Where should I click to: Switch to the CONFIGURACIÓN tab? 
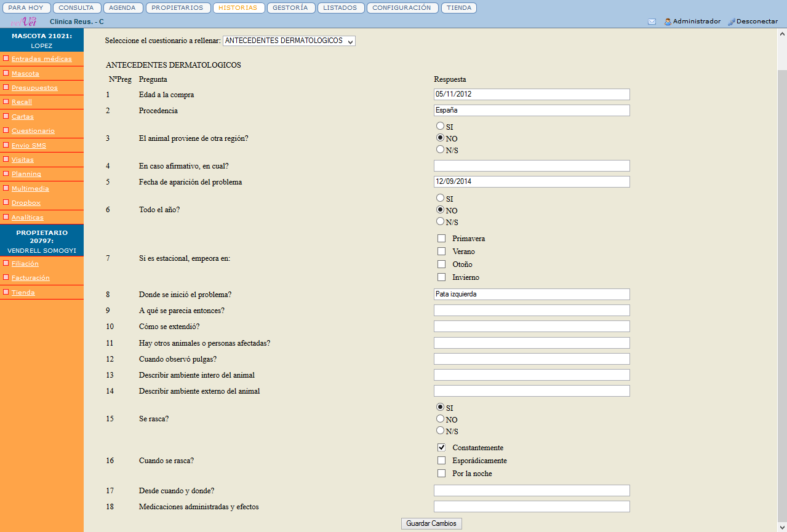[x=402, y=8]
